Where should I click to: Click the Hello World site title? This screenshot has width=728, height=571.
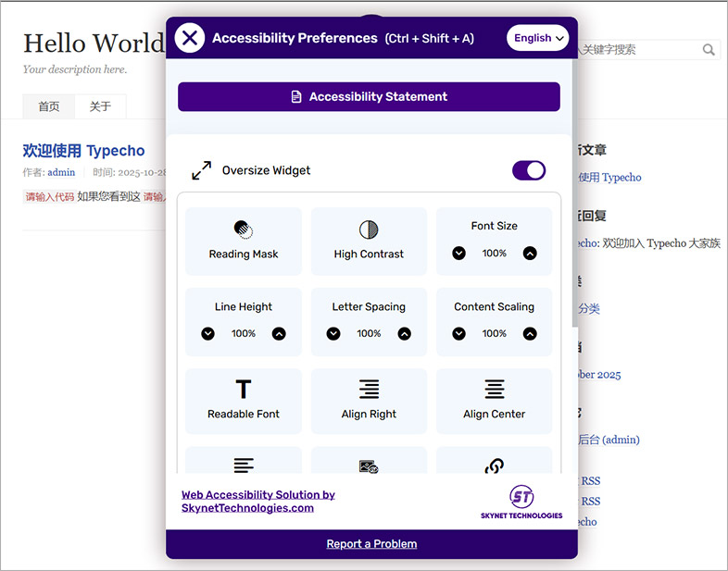pos(94,43)
